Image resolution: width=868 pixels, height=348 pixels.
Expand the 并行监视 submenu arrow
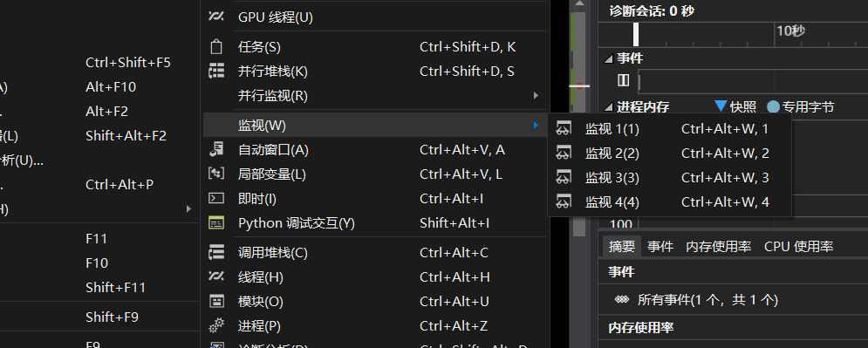[x=536, y=96]
